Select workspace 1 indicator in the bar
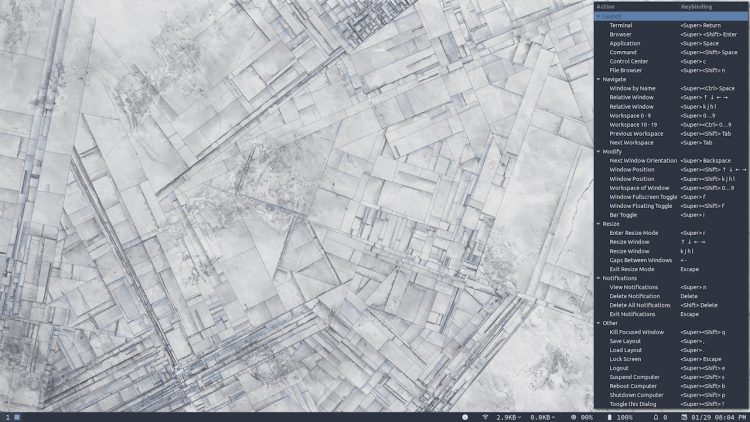This screenshot has height=422, width=750. click(x=8, y=417)
